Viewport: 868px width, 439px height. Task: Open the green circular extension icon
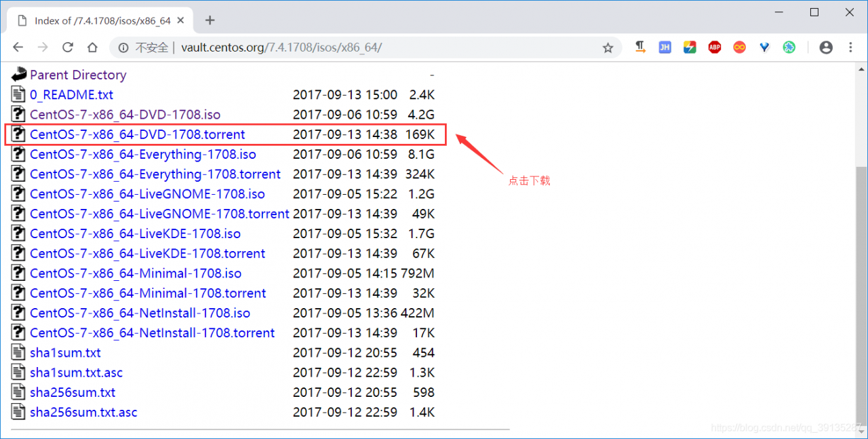(789, 47)
